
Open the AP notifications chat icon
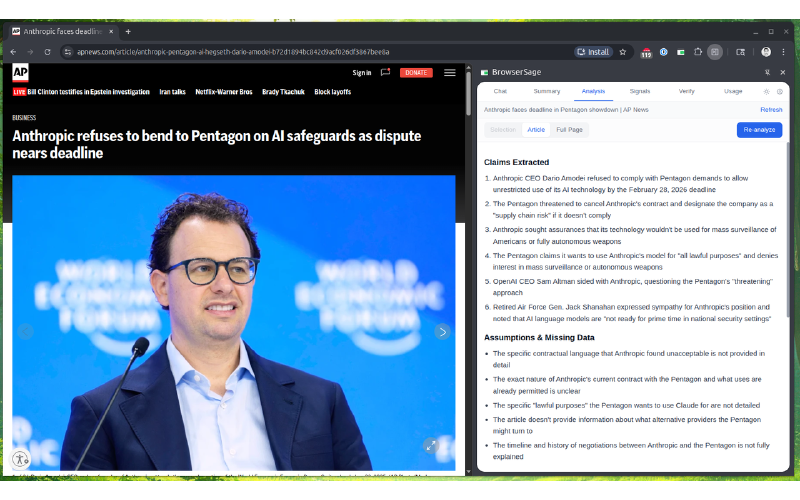(385, 72)
